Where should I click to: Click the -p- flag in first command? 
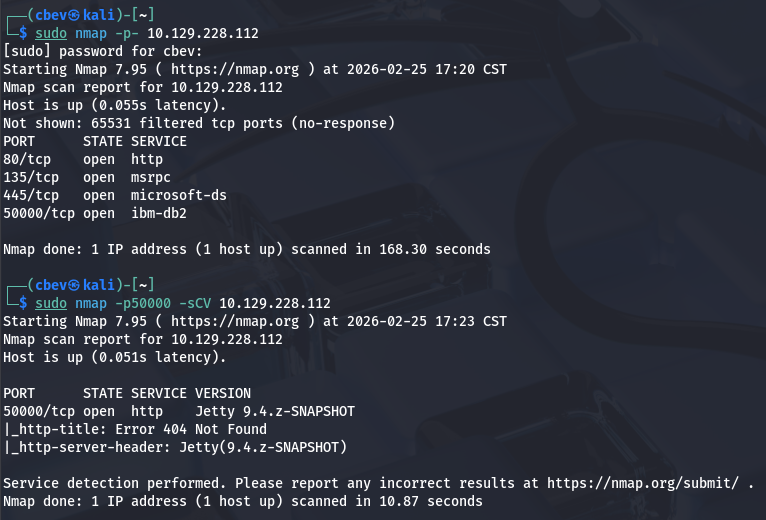[x=127, y=33]
